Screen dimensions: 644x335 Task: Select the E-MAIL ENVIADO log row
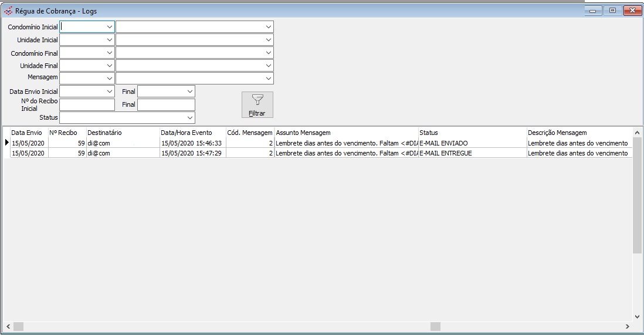[x=443, y=143]
